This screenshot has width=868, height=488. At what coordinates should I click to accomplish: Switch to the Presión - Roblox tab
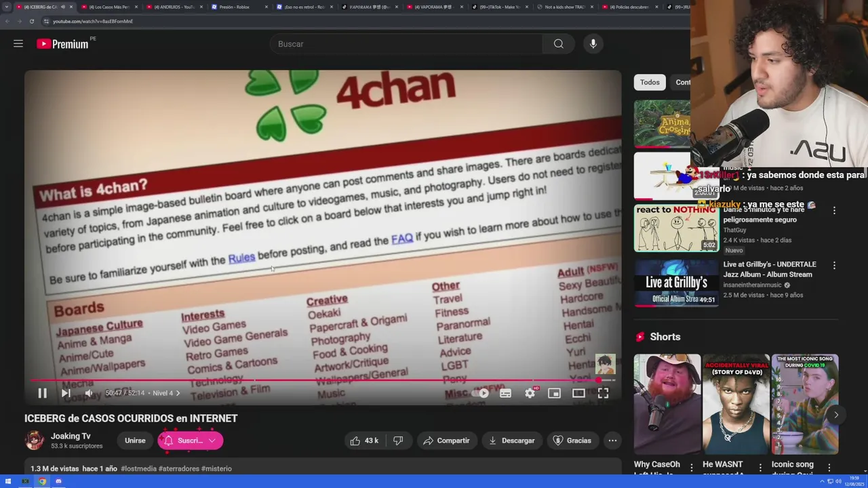239,7
